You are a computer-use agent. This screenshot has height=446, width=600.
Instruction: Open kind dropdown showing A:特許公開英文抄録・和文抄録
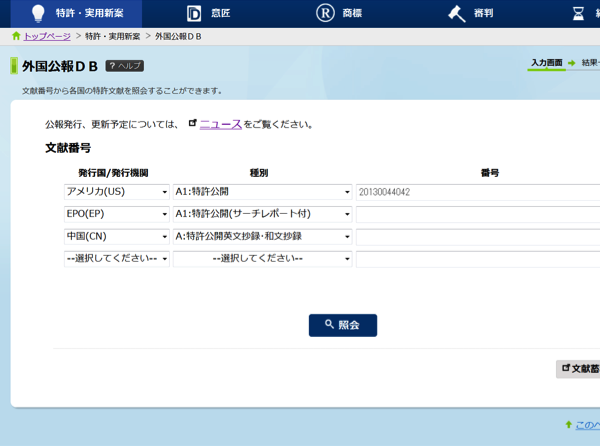(x=262, y=236)
